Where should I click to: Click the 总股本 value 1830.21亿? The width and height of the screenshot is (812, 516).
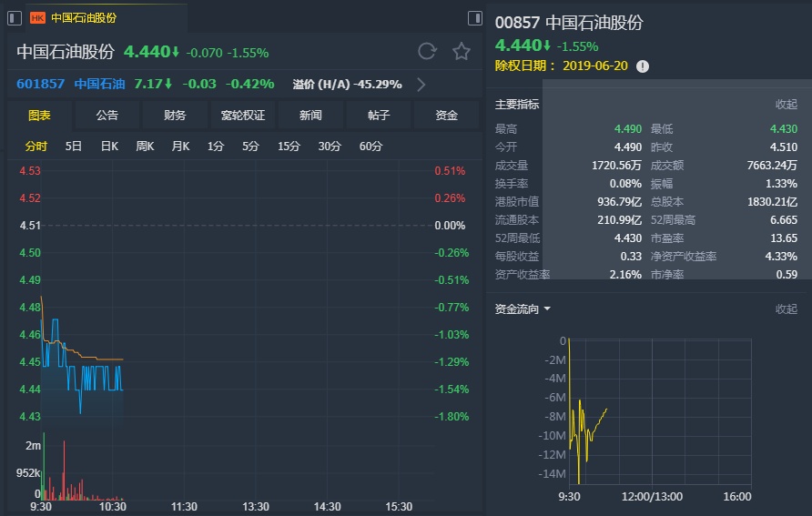[772, 201]
